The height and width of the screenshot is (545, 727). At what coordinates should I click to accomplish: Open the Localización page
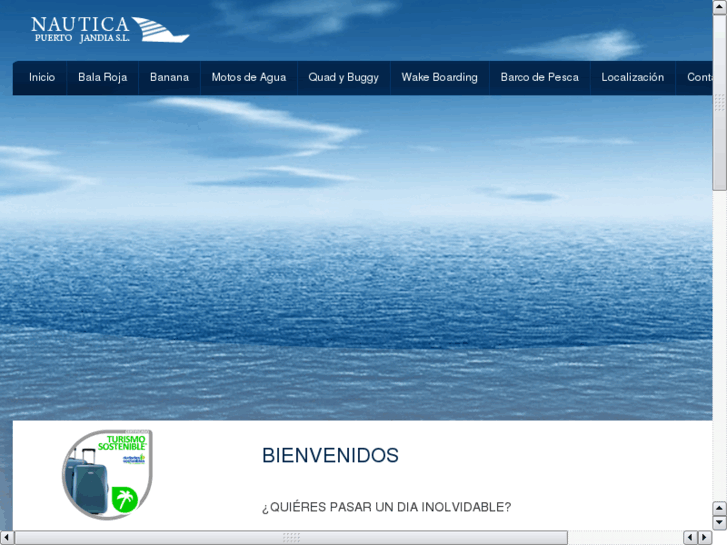632,77
